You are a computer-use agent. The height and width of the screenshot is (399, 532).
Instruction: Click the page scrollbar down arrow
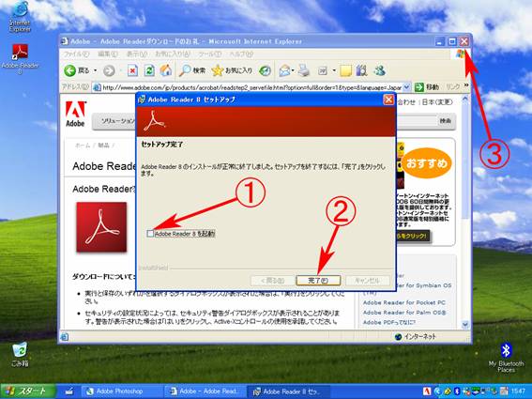pos(464,325)
